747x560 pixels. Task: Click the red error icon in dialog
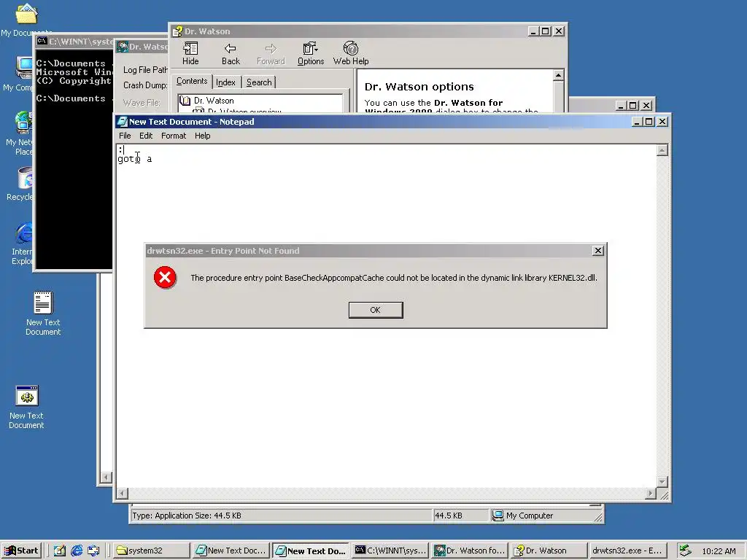click(165, 278)
